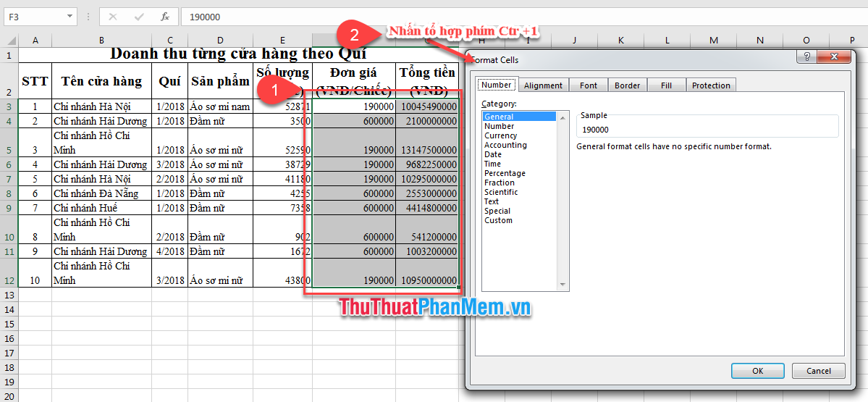Viewport: 868px width, 402px height.
Task: Click the Tên cửa hàng header cell
Action: (102, 81)
